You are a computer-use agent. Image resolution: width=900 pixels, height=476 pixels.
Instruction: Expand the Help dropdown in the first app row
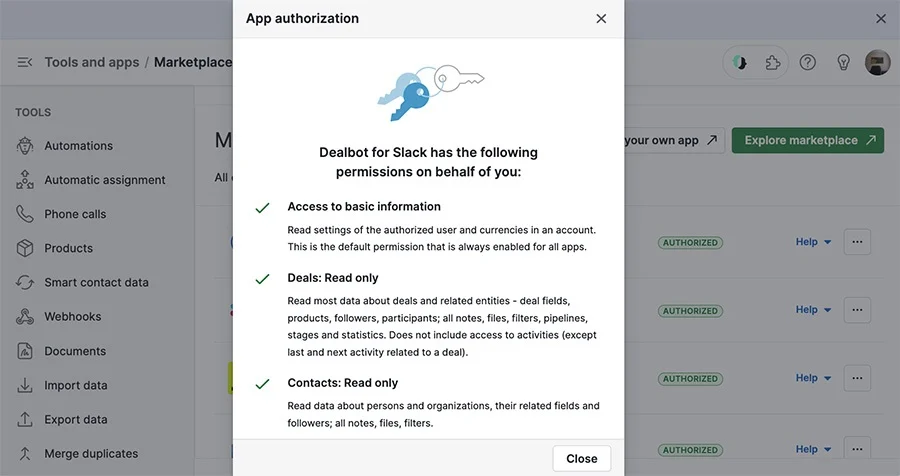[x=813, y=242]
